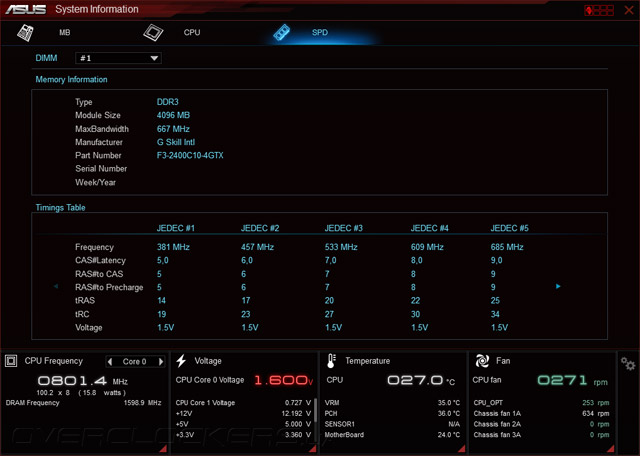Show previous JEDEC timings with left arrow
640x456 pixels.
(56, 286)
